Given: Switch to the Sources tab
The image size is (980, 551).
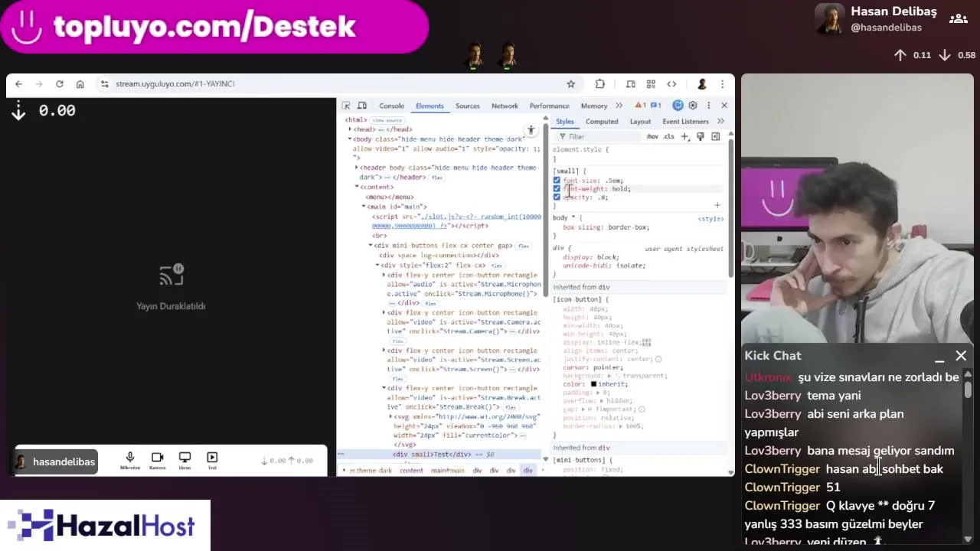Looking at the screenshot, I should click(x=467, y=106).
